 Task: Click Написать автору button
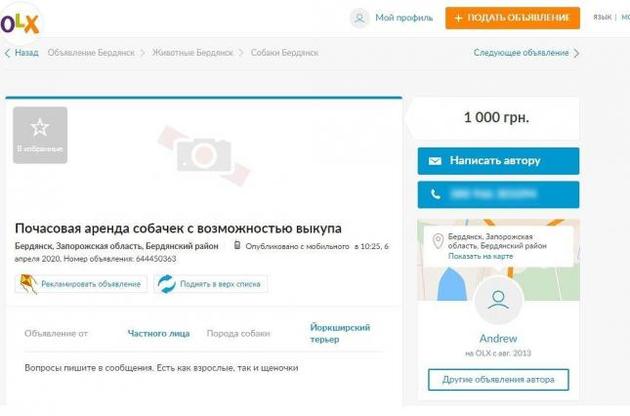498,161
